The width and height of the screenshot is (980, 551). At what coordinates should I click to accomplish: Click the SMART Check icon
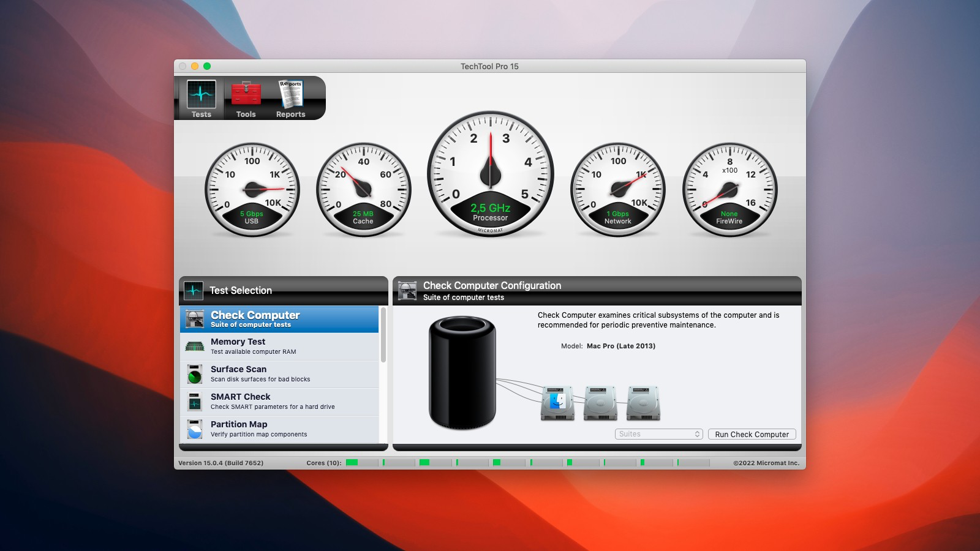pyautogui.click(x=194, y=401)
